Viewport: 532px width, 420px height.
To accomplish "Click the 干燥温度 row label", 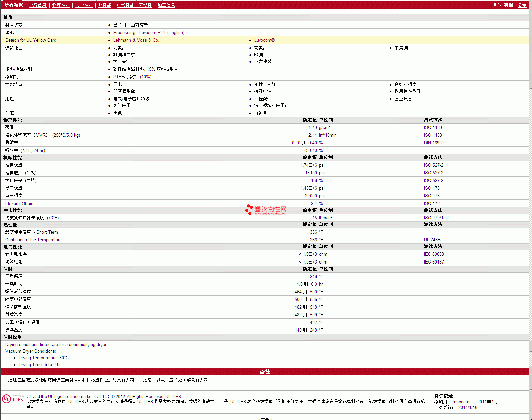I will (14, 276).
